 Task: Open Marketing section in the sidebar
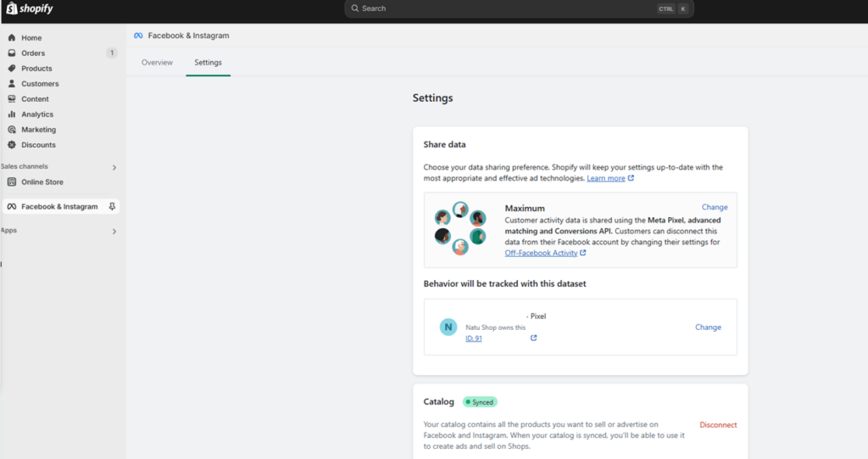click(38, 130)
